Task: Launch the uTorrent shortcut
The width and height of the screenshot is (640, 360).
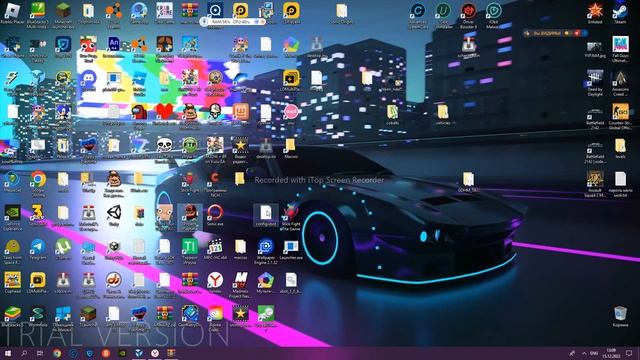Action: 63,247
